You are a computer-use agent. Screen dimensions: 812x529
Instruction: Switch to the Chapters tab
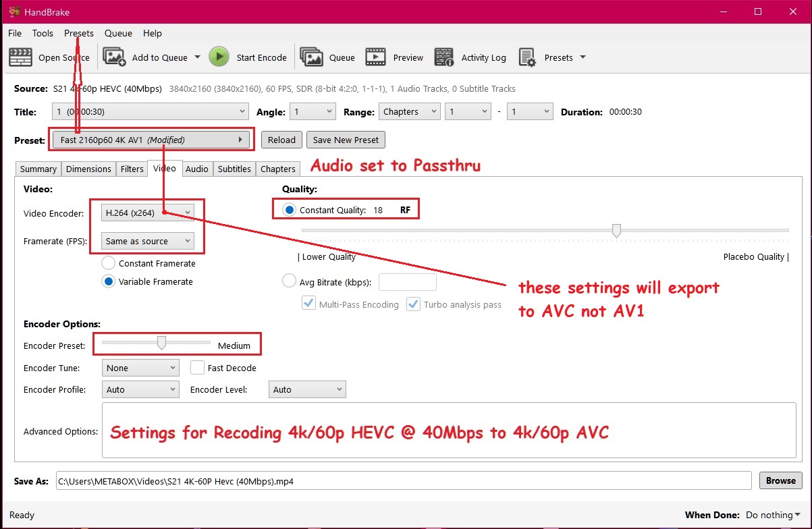(278, 169)
